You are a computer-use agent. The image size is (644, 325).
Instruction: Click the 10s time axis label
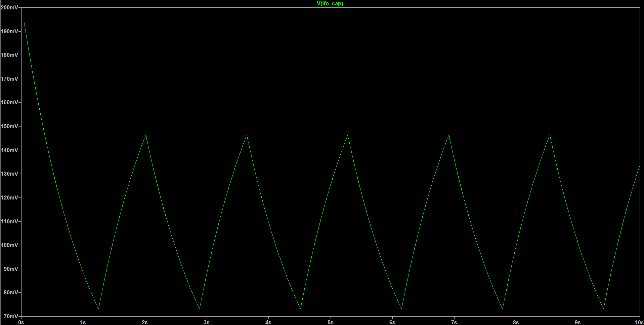[x=639, y=322]
